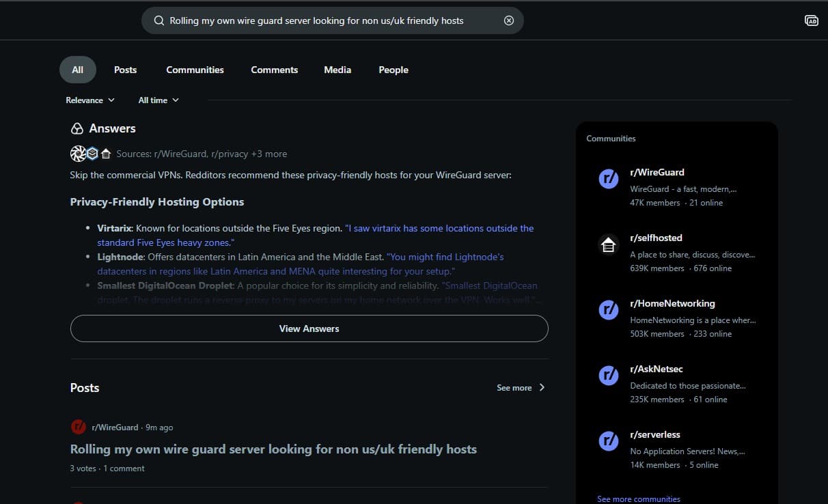This screenshot has height=504, width=828.
Task: Select the All tab
Action: coord(78,70)
